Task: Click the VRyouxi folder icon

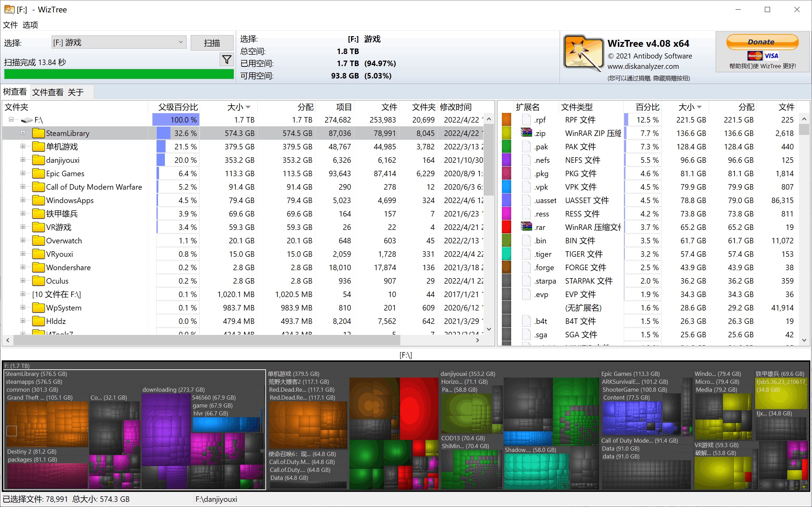Action: (38, 254)
